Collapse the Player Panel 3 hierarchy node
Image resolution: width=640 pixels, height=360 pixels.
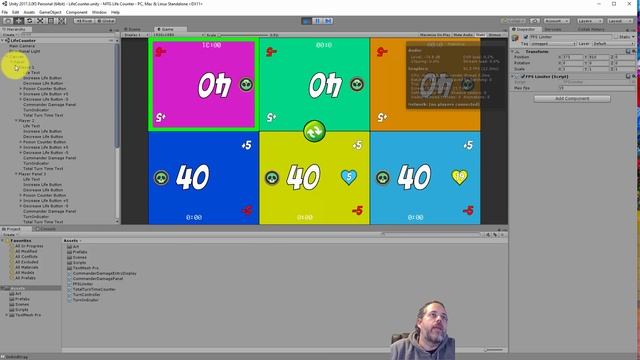(x=16, y=174)
